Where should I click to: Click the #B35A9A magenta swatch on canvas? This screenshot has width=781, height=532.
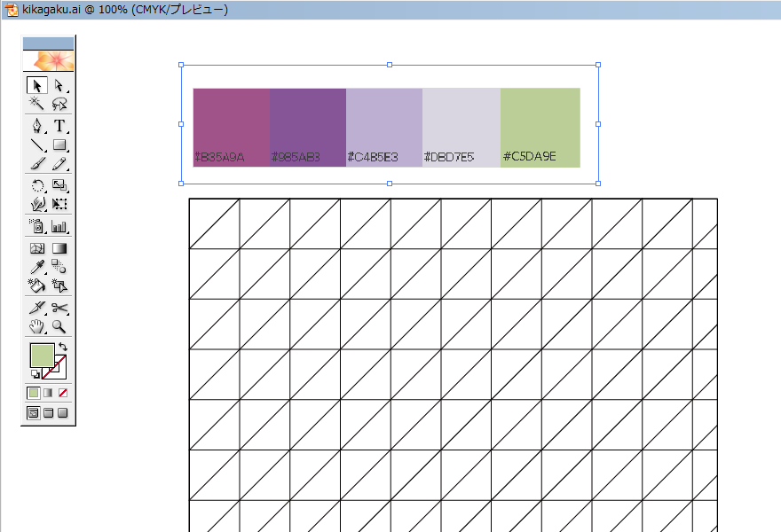click(232, 128)
